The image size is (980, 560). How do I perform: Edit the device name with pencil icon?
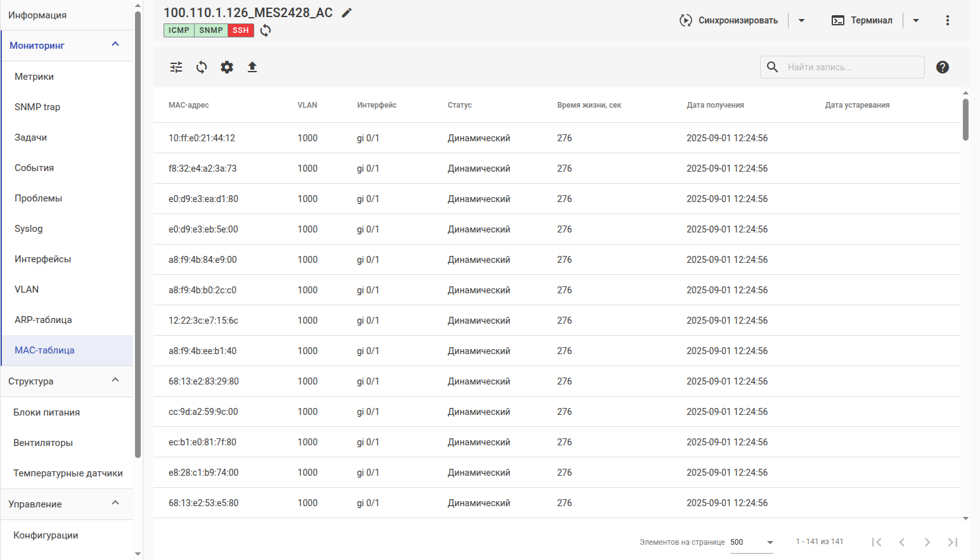point(347,13)
